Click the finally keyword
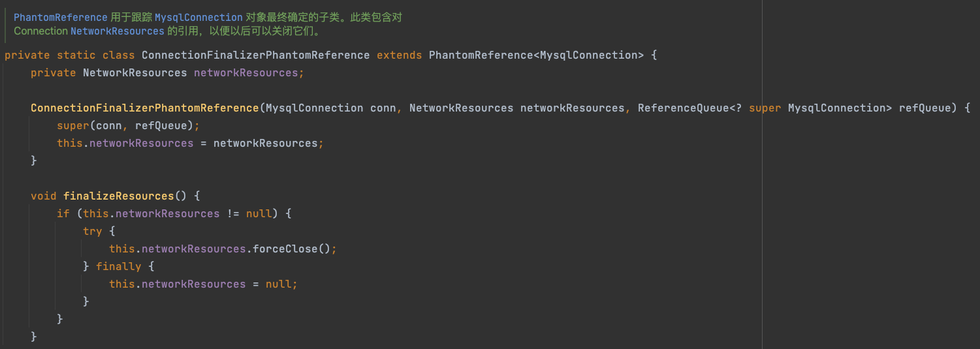Screen dimensions: 980x349 pos(118,266)
